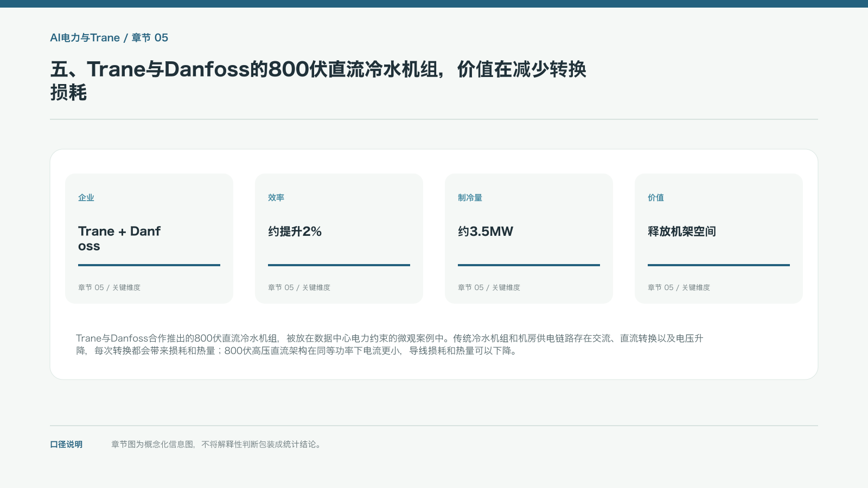Select the '约提升2%' value
This screenshot has width=868, height=488.
click(295, 232)
